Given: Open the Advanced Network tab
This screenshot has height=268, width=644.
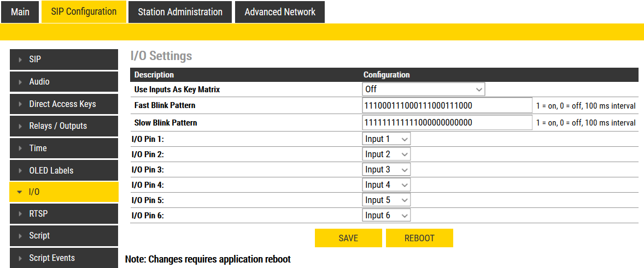Looking at the screenshot, I should [279, 12].
